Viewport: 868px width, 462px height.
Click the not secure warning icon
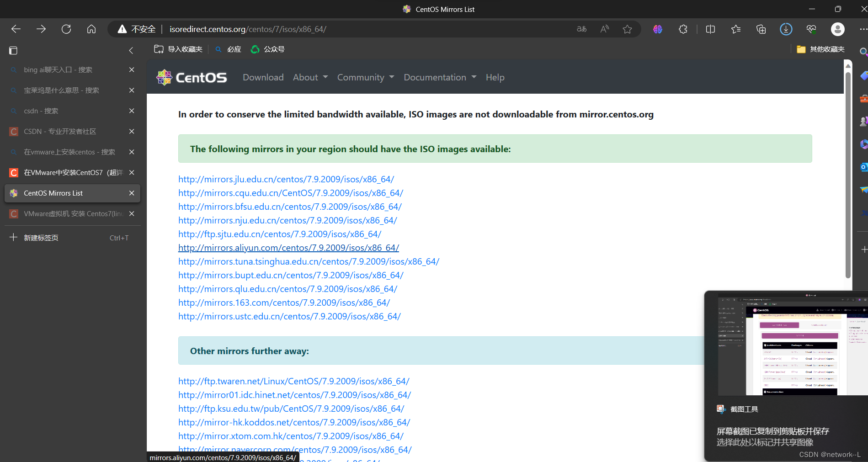(x=122, y=29)
